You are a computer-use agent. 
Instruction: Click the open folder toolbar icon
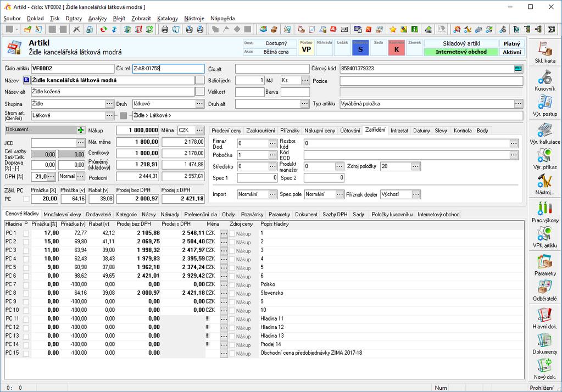pyautogui.click(x=27, y=30)
